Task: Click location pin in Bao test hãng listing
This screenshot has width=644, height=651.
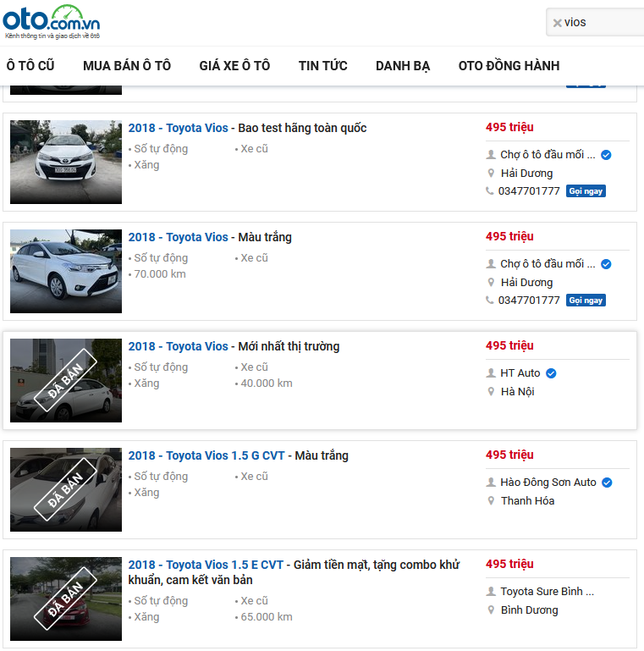Action: pyautogui.click(x=491, y=174)
